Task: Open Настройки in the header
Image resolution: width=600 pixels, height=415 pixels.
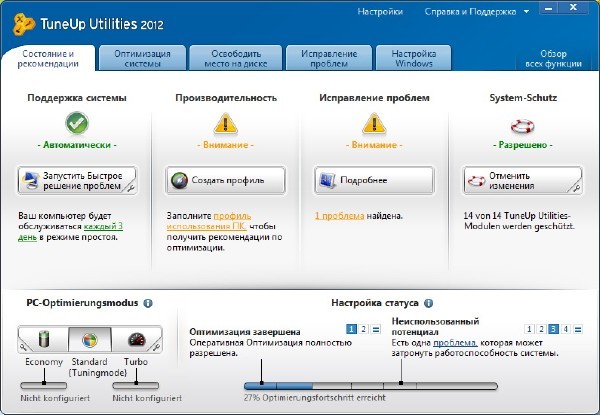Action: click(380, 12)
